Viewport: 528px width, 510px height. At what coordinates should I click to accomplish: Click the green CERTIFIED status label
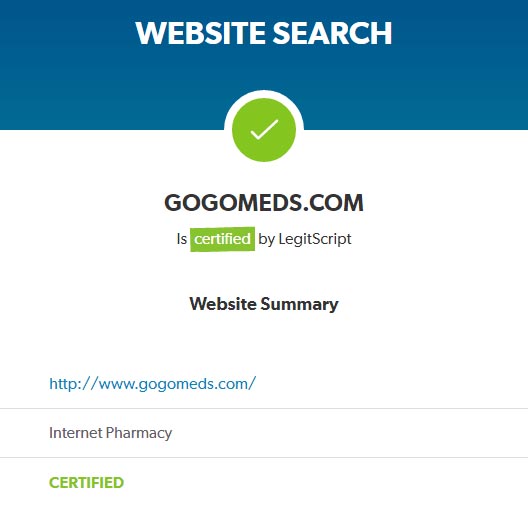pos(87,483)
